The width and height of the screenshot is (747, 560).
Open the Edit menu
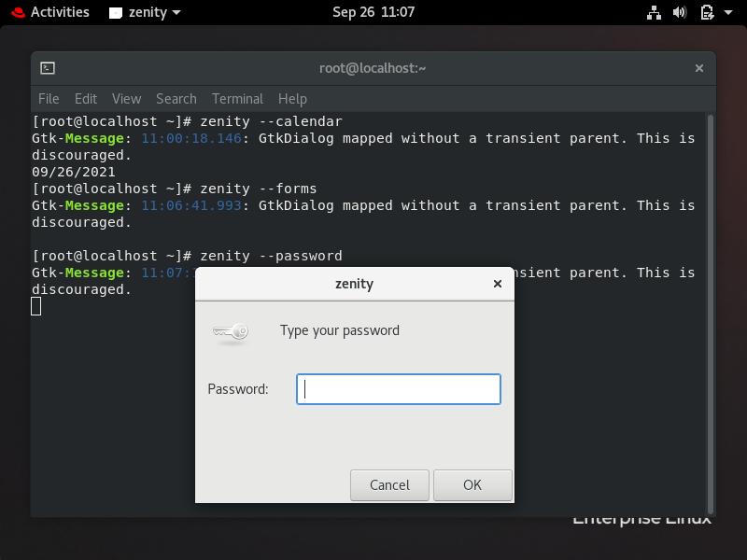click(86, 98)
